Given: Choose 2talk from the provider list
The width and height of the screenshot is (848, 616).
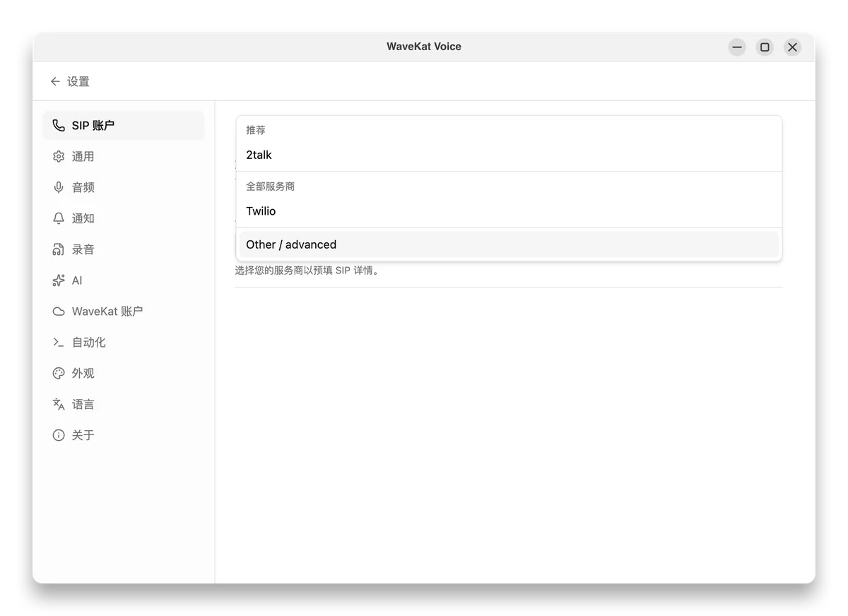Looking at the screenshot, I should (509, 155).
